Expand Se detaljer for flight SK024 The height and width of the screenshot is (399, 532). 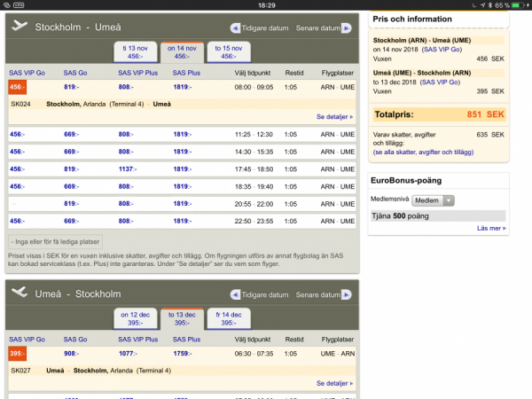(334, 117)
